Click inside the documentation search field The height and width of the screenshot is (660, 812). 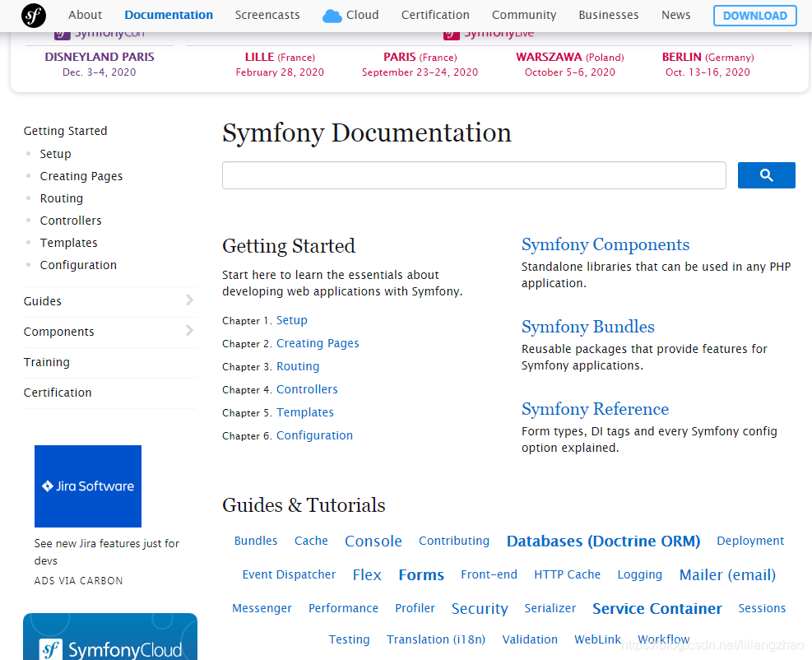[x=473, y=174]
